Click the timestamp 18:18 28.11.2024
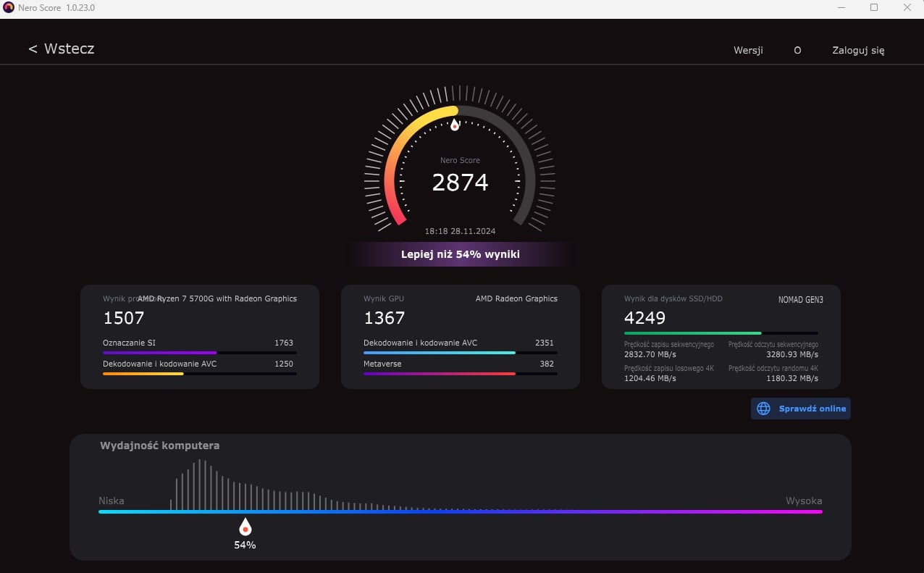Screen dimensions: 924x573 [x=461, y=231]
